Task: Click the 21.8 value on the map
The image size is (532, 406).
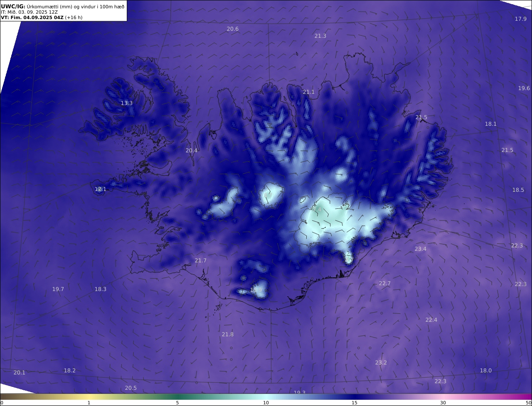Action: (x=228, y=334)
